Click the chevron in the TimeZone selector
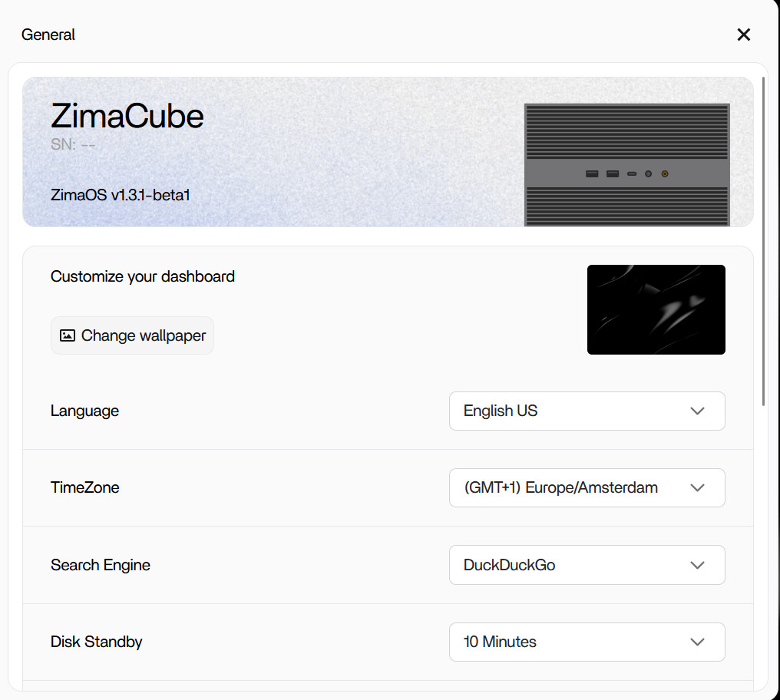Image resolution: width=780 pixels, height=700 pixels. point(697,487)
